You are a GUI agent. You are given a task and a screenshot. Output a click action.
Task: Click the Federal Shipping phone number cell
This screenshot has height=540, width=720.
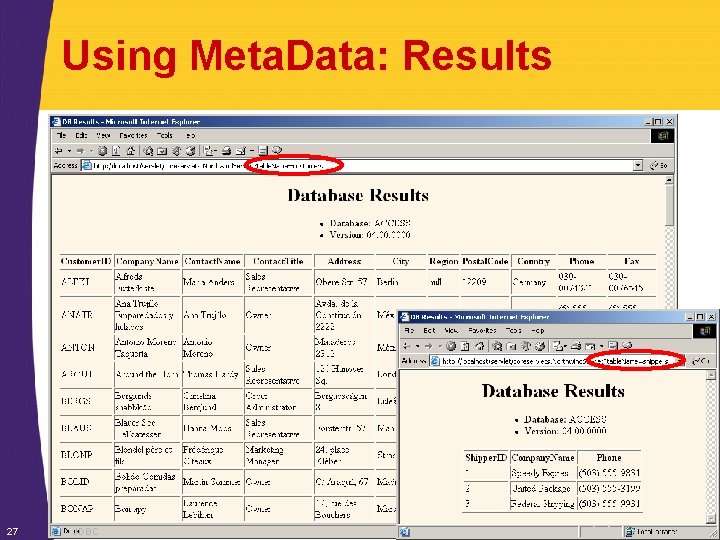(609, 503)
